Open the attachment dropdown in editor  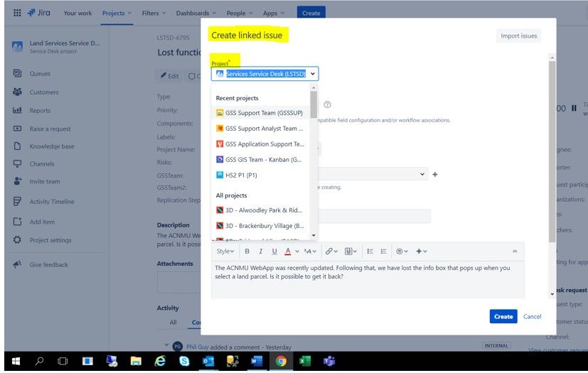[351, 252]
